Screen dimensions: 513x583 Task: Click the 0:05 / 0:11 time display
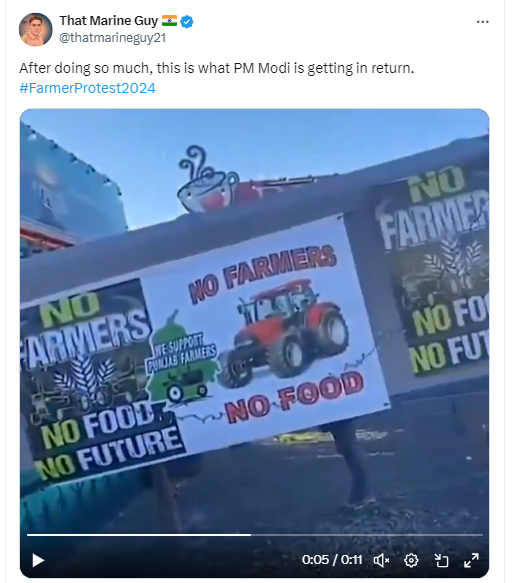[x=332, y=560]
